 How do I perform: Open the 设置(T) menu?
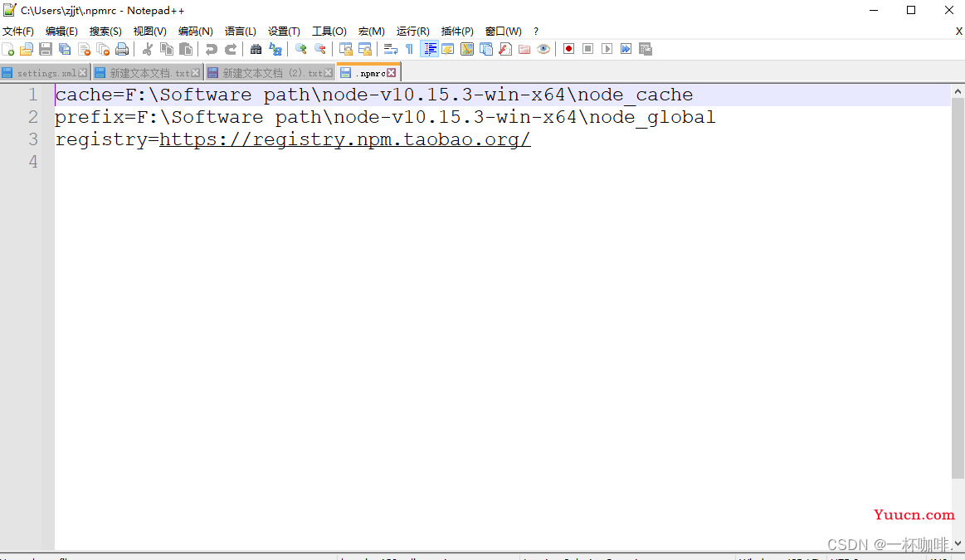[284, 32]
